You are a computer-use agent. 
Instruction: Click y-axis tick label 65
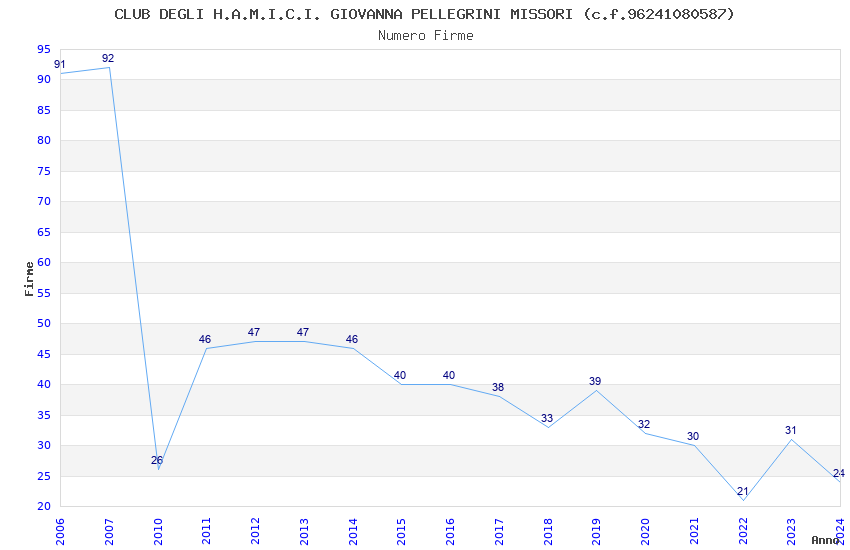pos(44,232)
